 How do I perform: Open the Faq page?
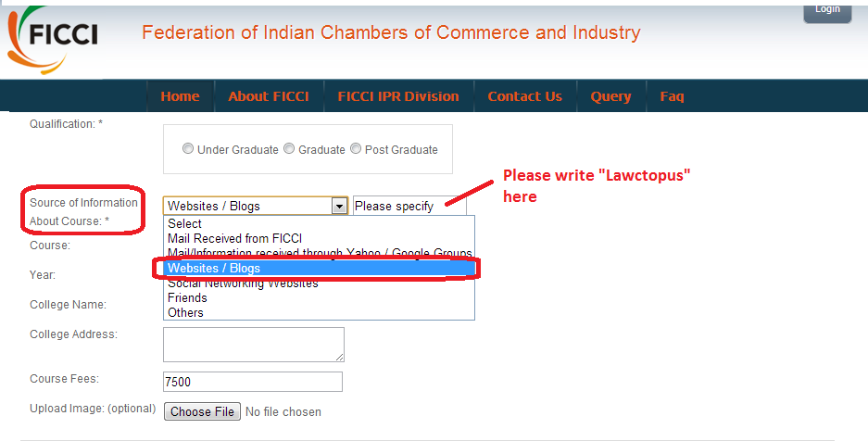(672, 96)
